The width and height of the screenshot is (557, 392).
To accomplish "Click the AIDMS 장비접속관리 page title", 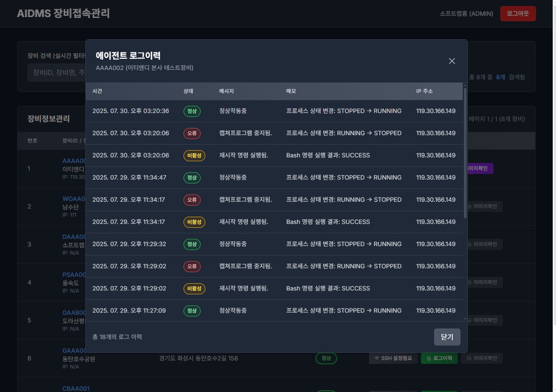I will pos(63,13).
